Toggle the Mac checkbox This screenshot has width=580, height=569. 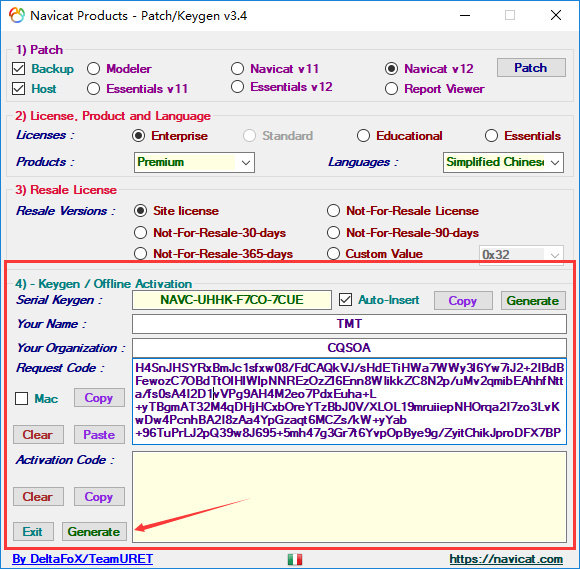pyautogui.click(x=21, y=398)
